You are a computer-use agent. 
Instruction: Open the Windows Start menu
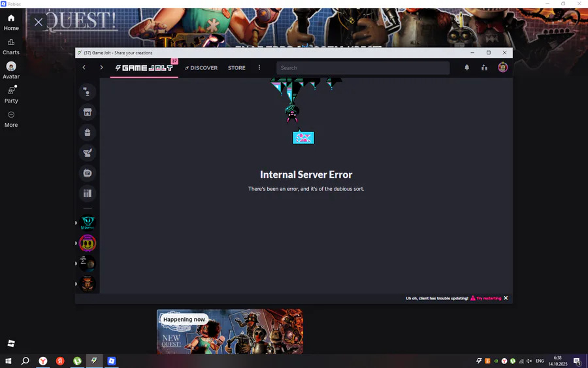pyautogui.click(x=8, y=361)
